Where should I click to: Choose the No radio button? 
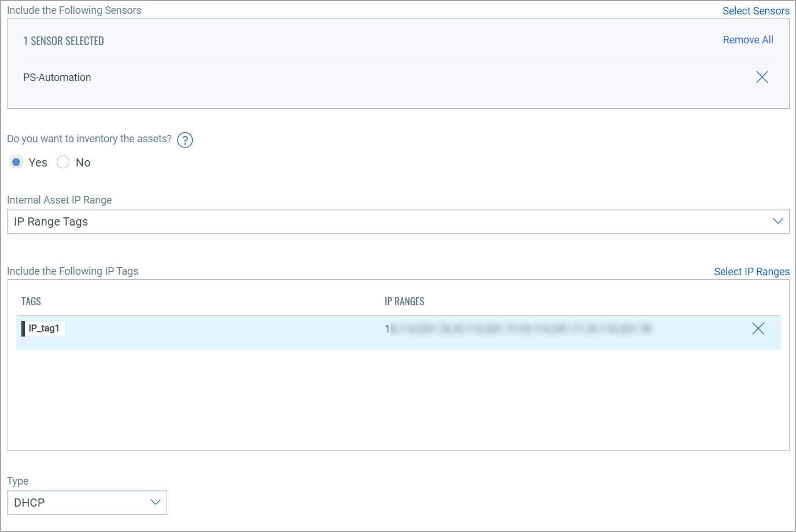(63, 162)
